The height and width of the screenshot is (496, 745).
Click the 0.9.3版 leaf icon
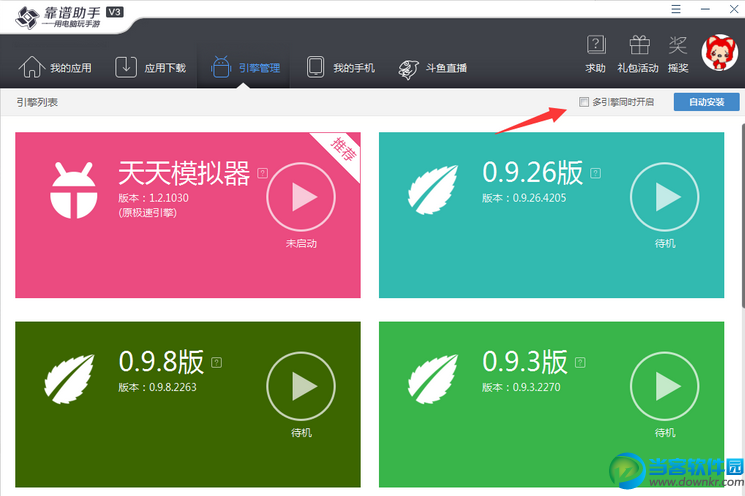432,379
